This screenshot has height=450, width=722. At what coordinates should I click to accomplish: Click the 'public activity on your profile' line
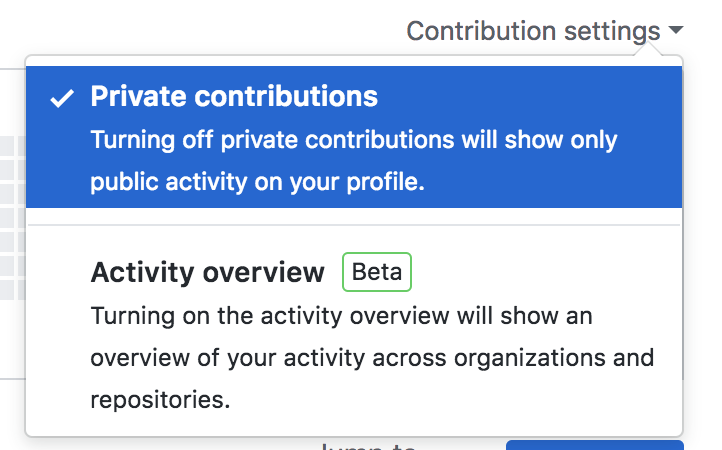point(258,184)
